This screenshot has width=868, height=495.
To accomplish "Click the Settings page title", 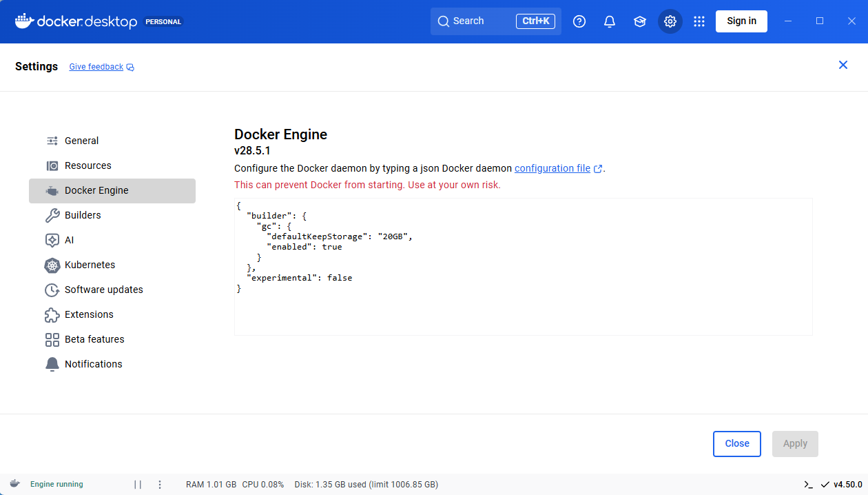I will pyautogui.click(x=37, y=67).
